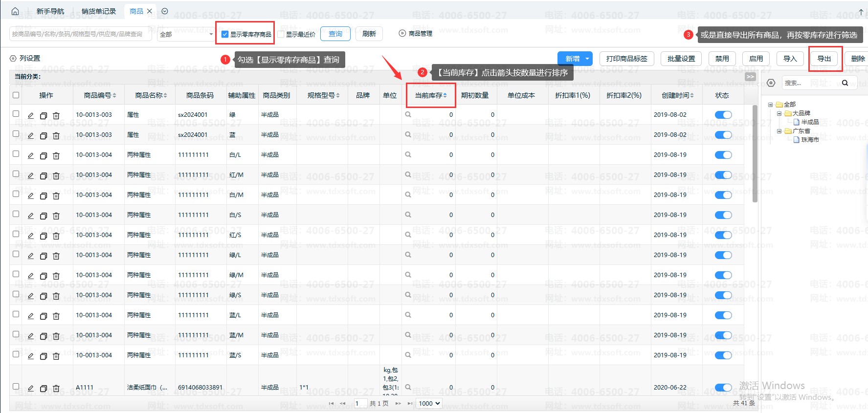The image size is (868, 413).
Task: Click edit pencil icon for first 10-0013-003 row
Action: click(x=31, y=115)
